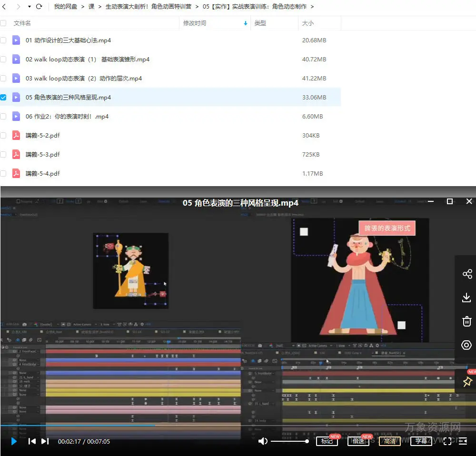Open the 高清 video quality menu
This screenshot has height=456, width=476.
click(x=389, y=441)
